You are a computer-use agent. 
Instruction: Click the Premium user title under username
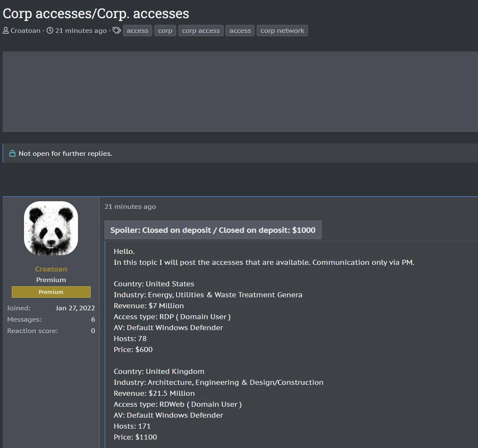[x=51, y=280]
